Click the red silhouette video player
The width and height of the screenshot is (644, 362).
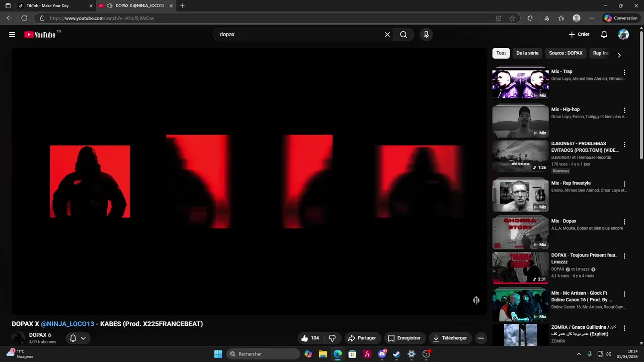pos(249,182)
